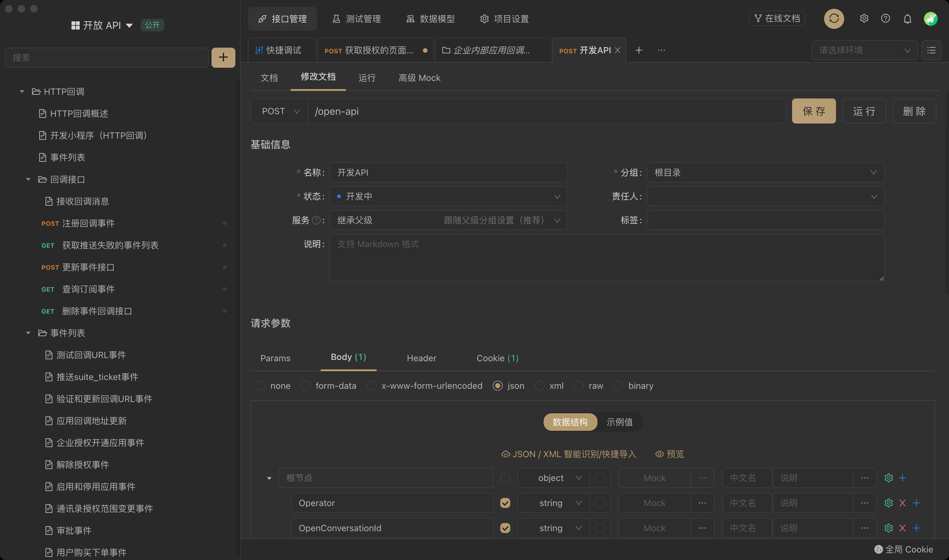Click the 说明 Markdown description field
This screenshot has width=949, height=560.
[x=607, y=258]
